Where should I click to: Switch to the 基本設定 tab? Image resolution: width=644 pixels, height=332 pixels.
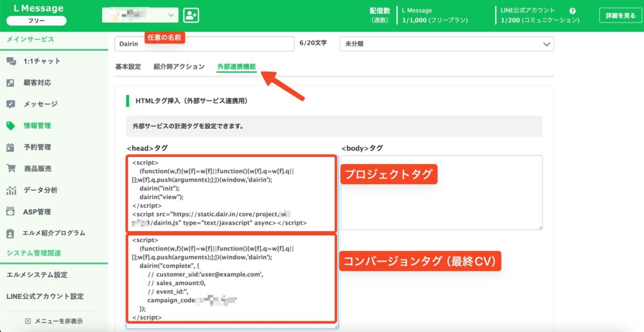(128, 67)
